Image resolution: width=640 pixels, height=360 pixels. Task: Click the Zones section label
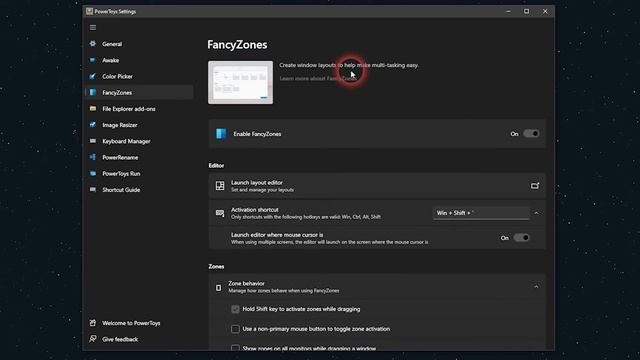pyautogui.click(x=216, y=267)
